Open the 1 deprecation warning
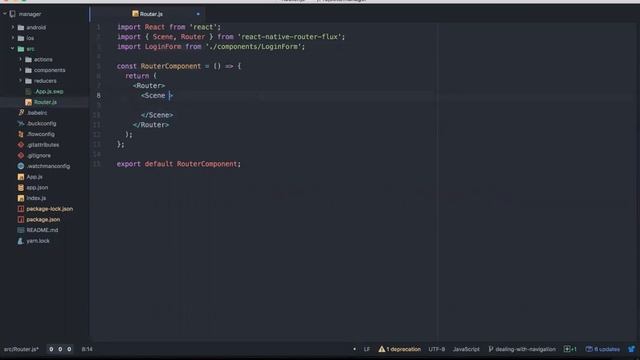Screen dimensions: 640x360 pos(400,349)
